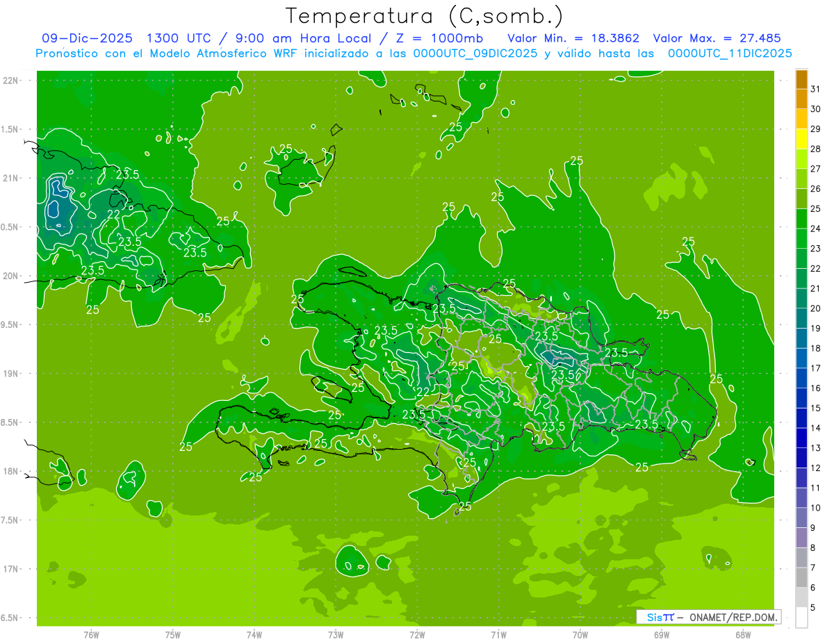The width and height of the screenshot is (834, 644).
Task: Click the '7' color scale label
Action: [x=813, y=568]
